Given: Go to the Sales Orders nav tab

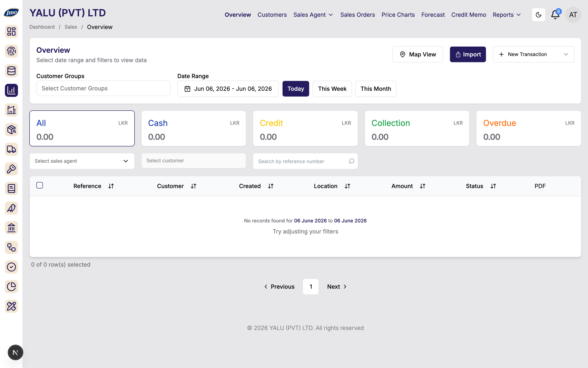Looking at the screenshot, I should [x=357, y=15].
